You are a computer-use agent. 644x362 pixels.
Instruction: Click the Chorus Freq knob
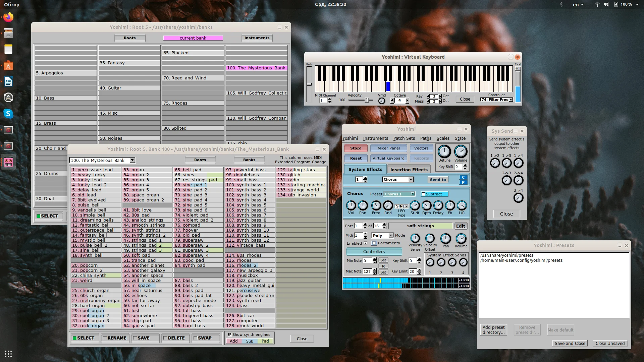376,205
